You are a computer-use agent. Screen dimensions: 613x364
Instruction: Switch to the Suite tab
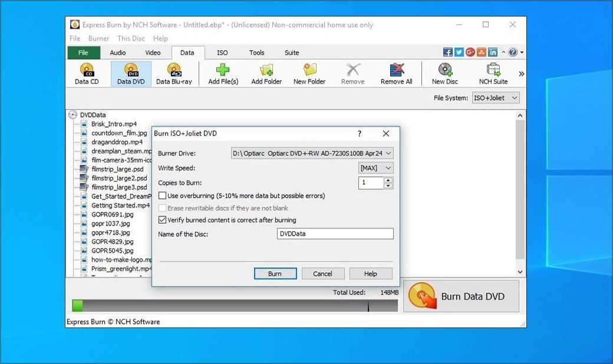[292, 53]
